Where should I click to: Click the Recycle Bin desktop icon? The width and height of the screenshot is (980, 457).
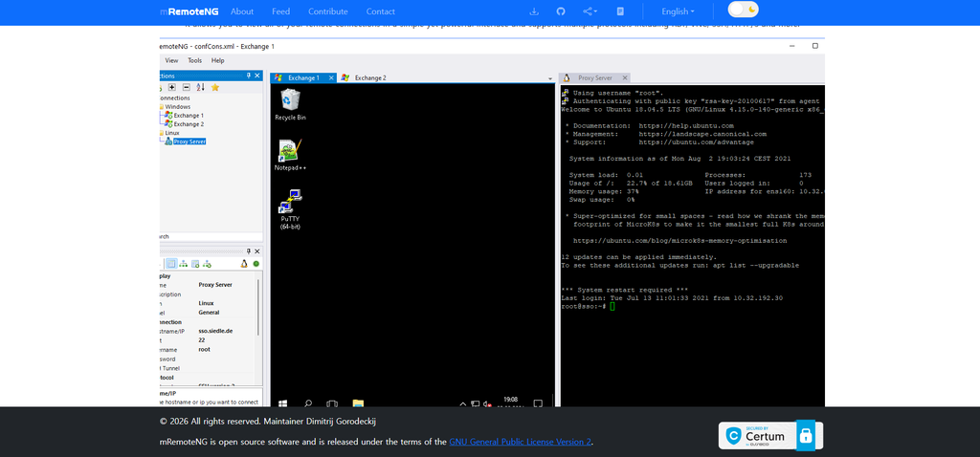[290, 104]
